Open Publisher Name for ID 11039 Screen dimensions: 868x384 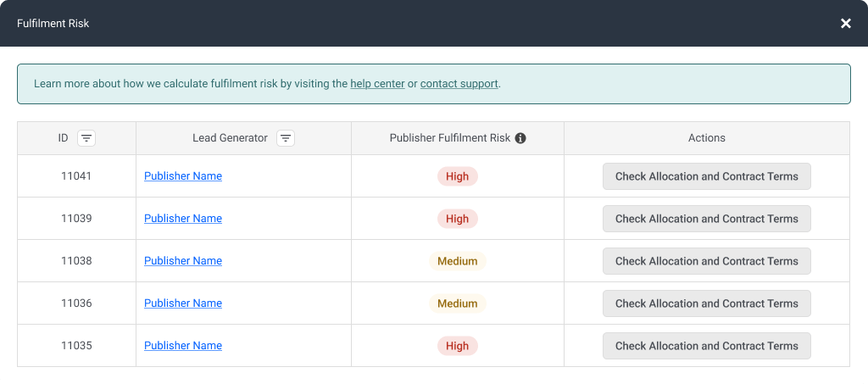point(183,219)
